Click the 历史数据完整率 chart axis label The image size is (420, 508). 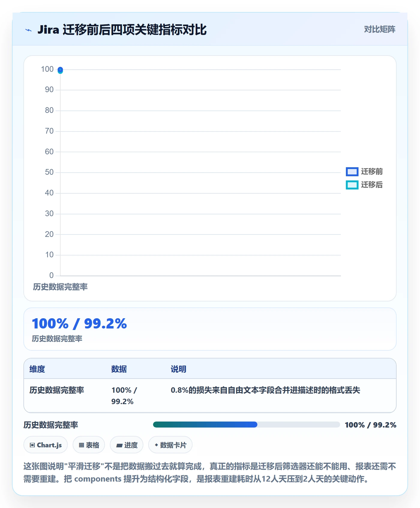coord(60,287)
